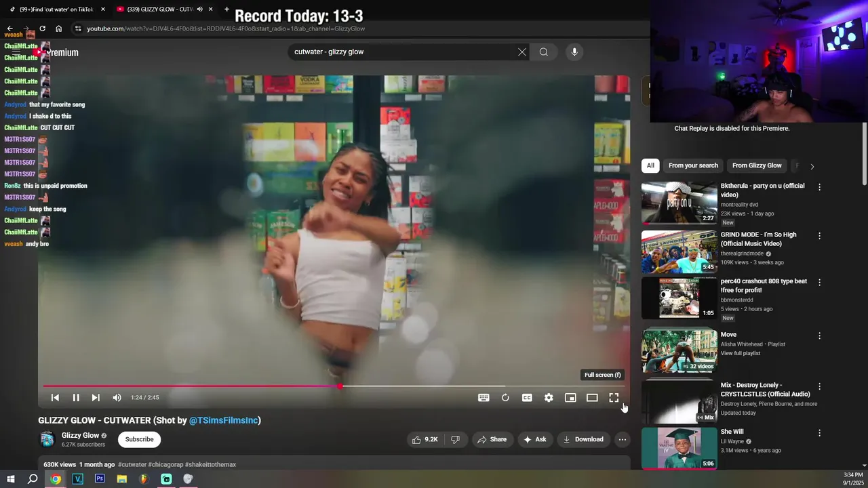The height and width of the screenshot is (488, 868).
Task: Click the #chicagorap hashtag
Action: tap(165, 465)
